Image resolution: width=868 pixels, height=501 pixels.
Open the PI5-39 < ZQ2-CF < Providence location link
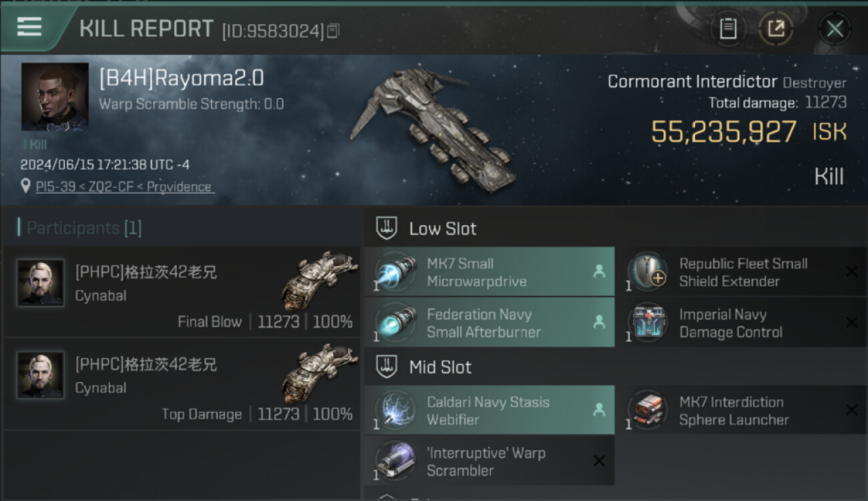(x=124, y=186)
